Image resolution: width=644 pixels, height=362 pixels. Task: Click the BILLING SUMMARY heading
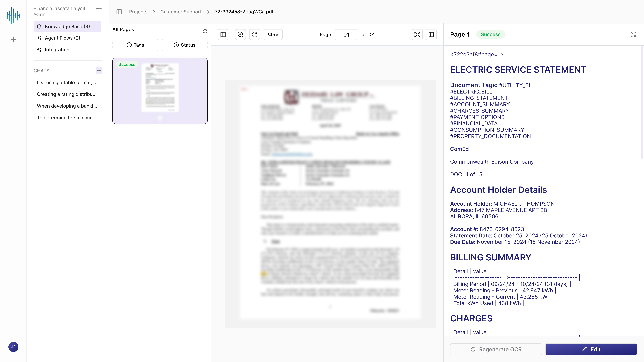click(490, 257)
